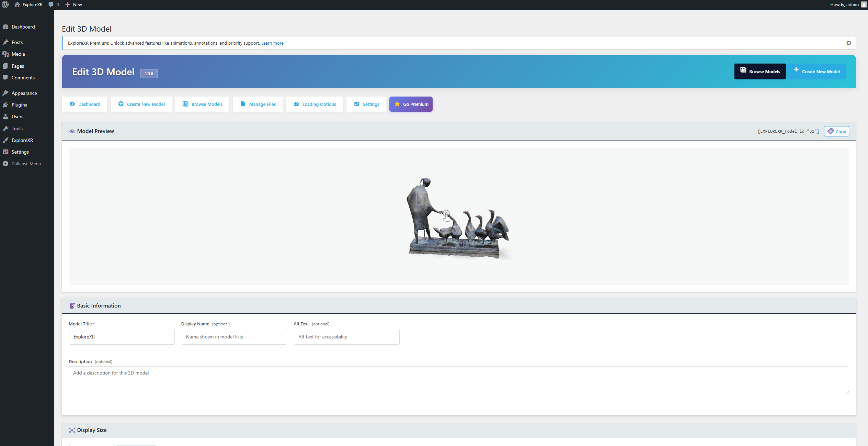This screenshot has width=868, height=446.
Task: Click into the Model Title field
Action: pyautogui.click(x=122, y=337)
